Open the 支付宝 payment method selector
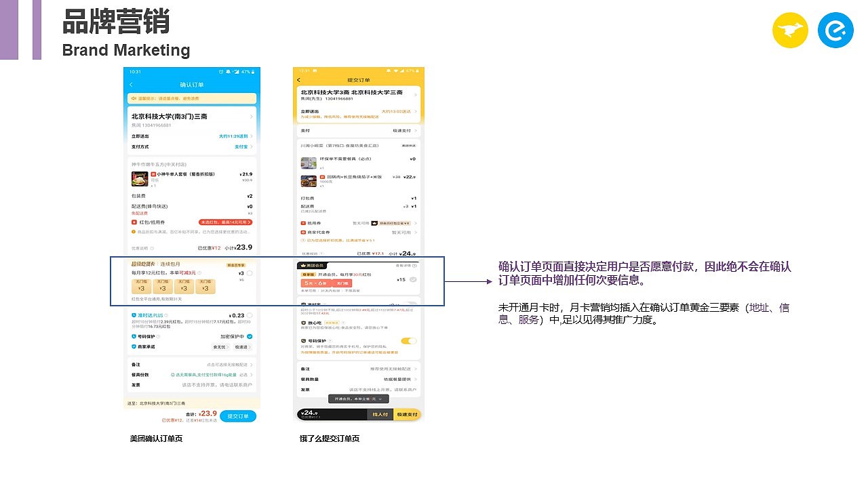The height and width of the screenshot is (488, 868). 241,147
